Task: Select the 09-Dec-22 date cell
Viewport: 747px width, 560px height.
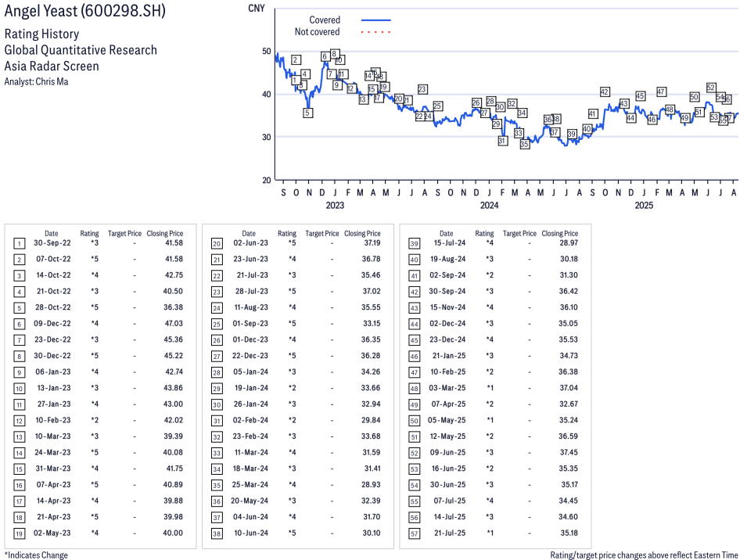Action: pos(52,323)
